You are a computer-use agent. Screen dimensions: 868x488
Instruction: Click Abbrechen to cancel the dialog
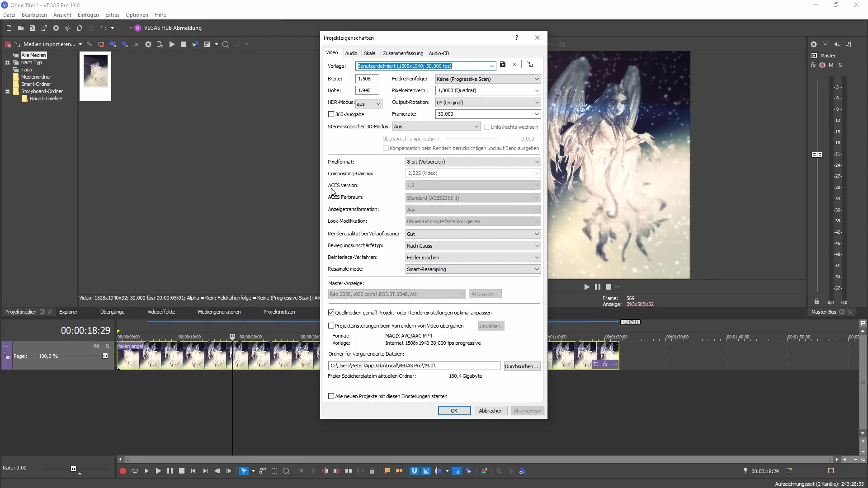(x=491, y=411)
